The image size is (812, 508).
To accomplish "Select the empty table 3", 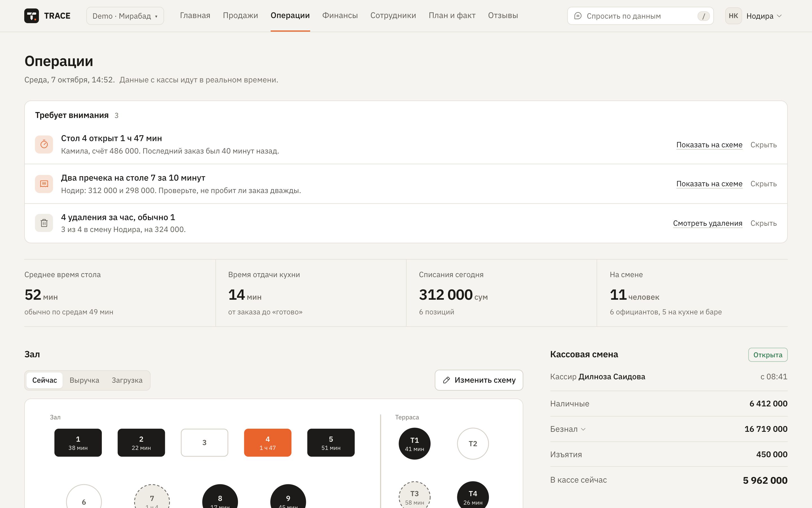I will tap(204, 443).
